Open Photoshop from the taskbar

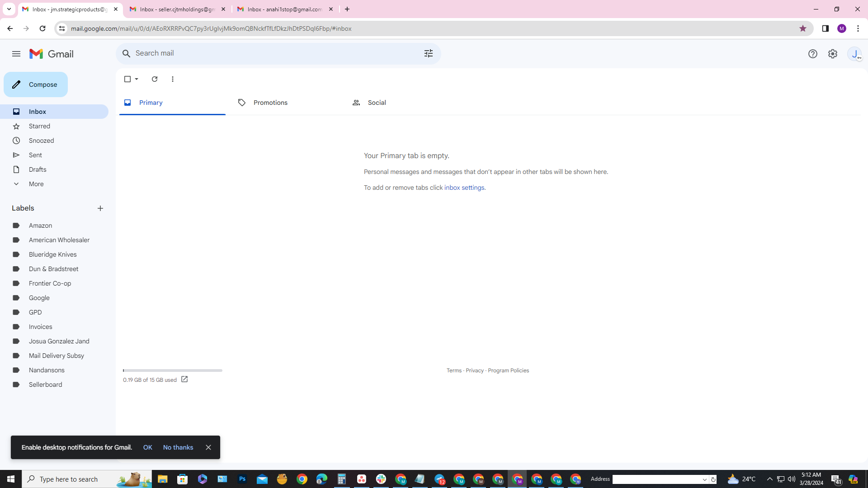click(x=242, y=479)
